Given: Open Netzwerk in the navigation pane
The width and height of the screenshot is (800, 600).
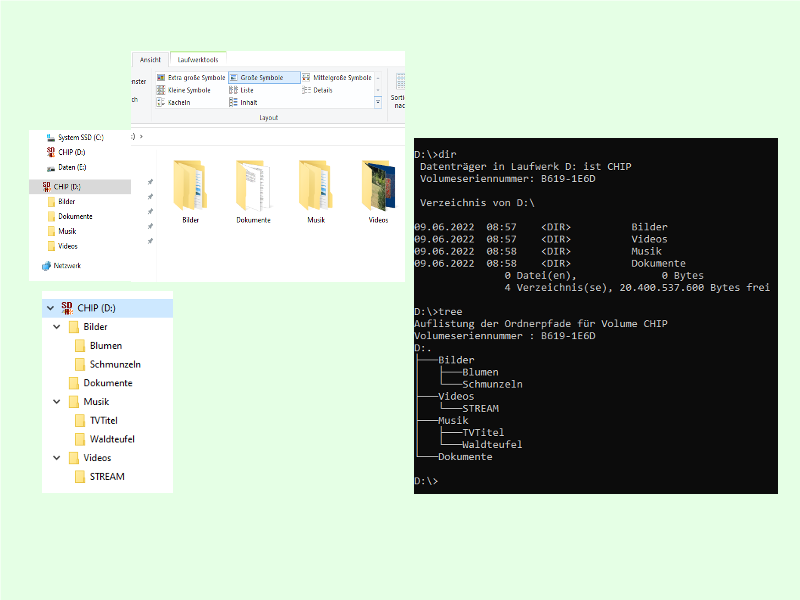Looking at the screenshot, I should [x=62, y=266].
